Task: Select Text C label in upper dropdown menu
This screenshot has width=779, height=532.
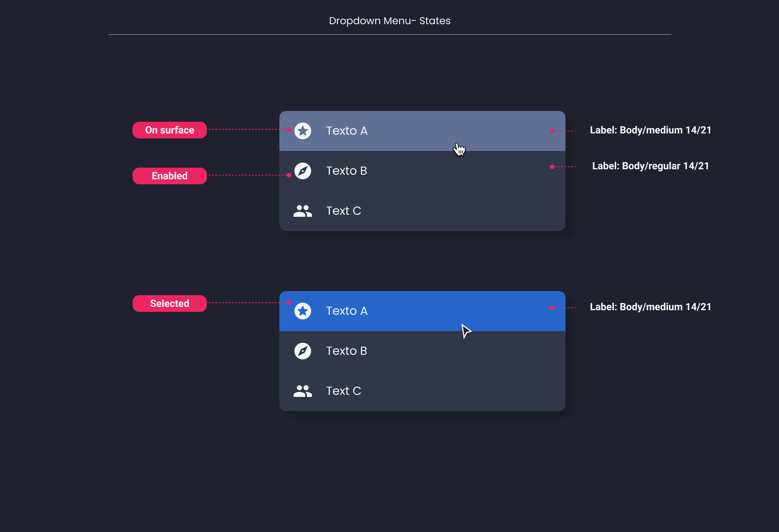Action: pos(344,211)
